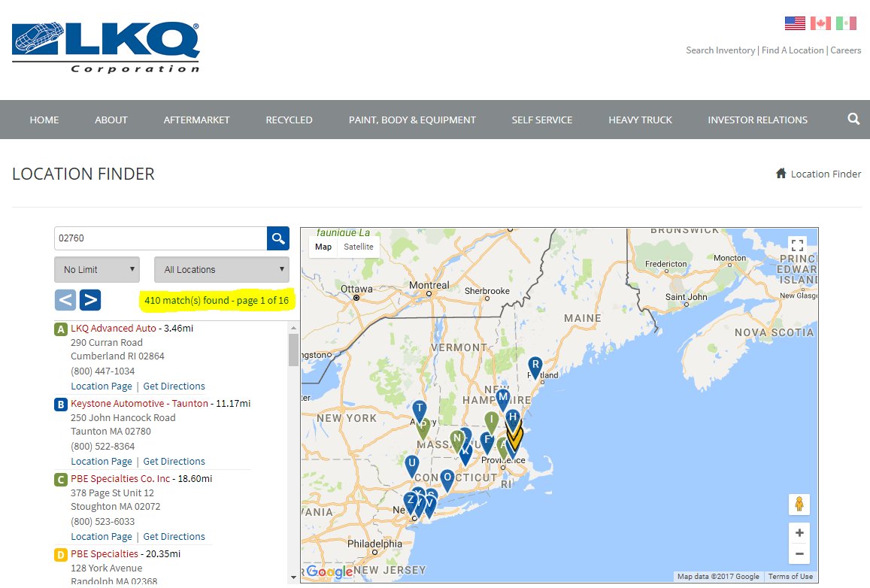
Task: Click map marker U in New York
Action: (x=412, y=465)
